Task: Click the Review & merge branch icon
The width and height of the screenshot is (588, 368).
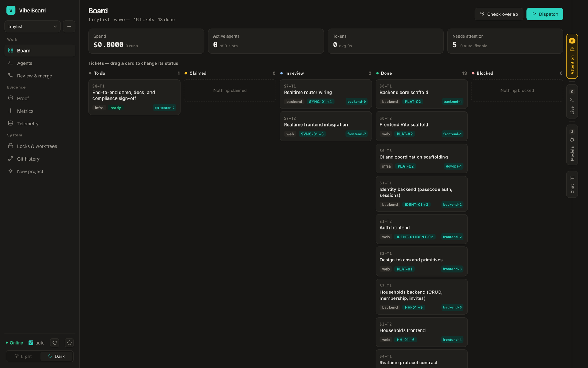Action: [10, 75]
